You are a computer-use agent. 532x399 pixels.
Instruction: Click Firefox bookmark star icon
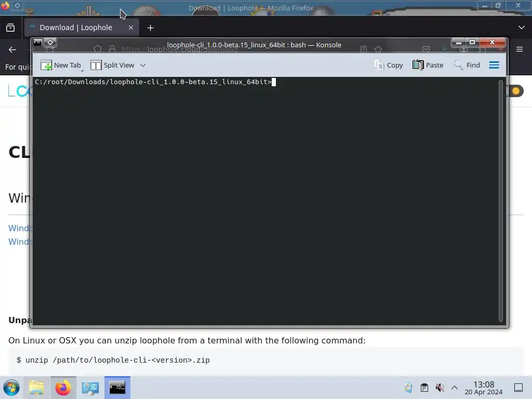tap(378, 49)
